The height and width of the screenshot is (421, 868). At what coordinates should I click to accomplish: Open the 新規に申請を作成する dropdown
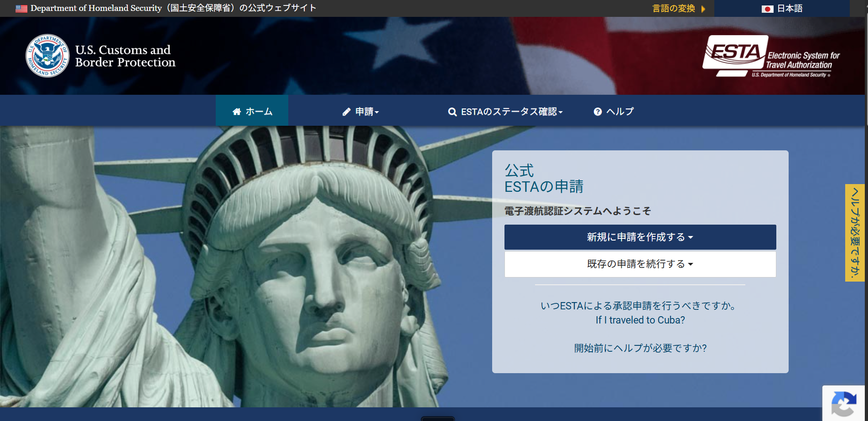pos(640,237)
